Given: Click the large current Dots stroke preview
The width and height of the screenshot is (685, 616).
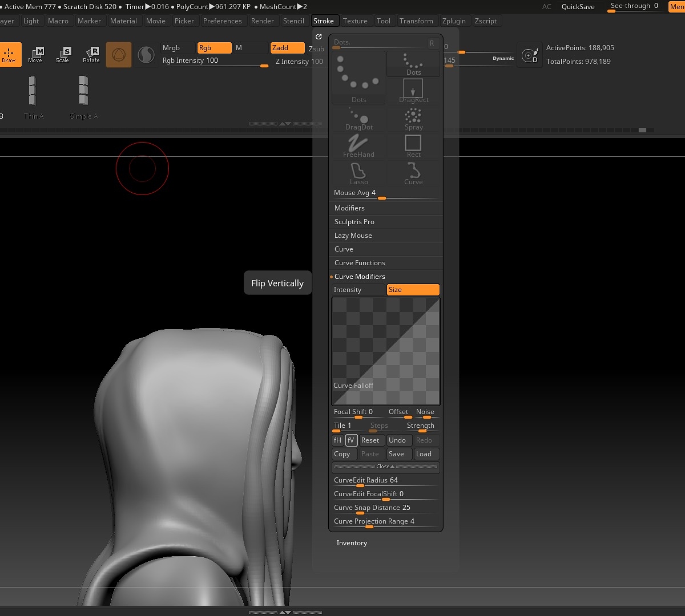Looking at the screenshot, I should coord(358,78).
